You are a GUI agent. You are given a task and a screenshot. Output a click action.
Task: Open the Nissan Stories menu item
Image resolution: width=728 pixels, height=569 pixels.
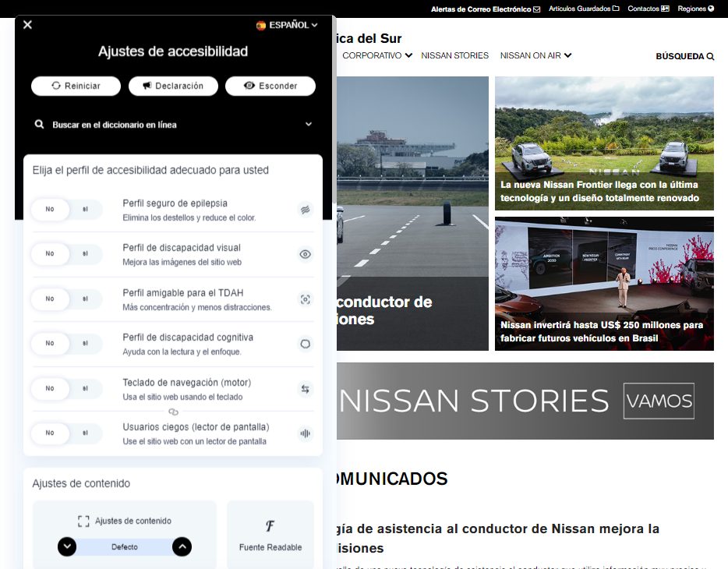click(454, 55)
